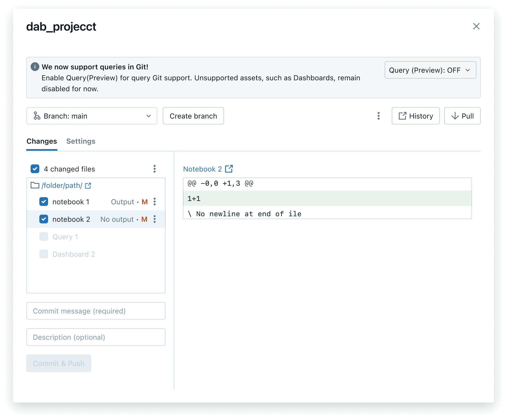Switch to the Settings tab

[x=81, y=141]
